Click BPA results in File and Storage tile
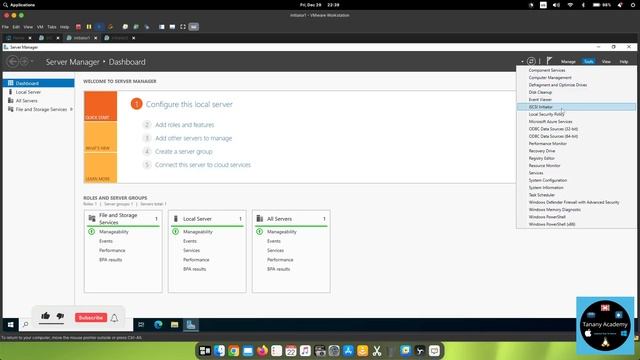This screenshot has height=360, width=640. [111, 260]
